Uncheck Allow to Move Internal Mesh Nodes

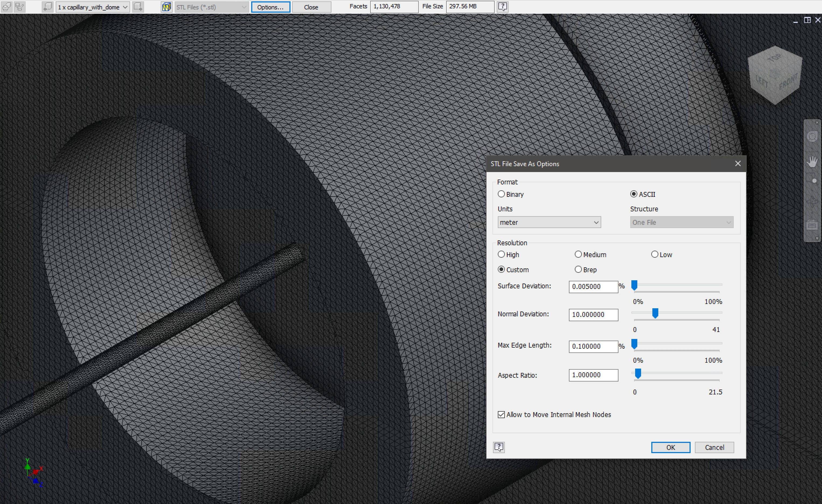(x=501, y=414)
